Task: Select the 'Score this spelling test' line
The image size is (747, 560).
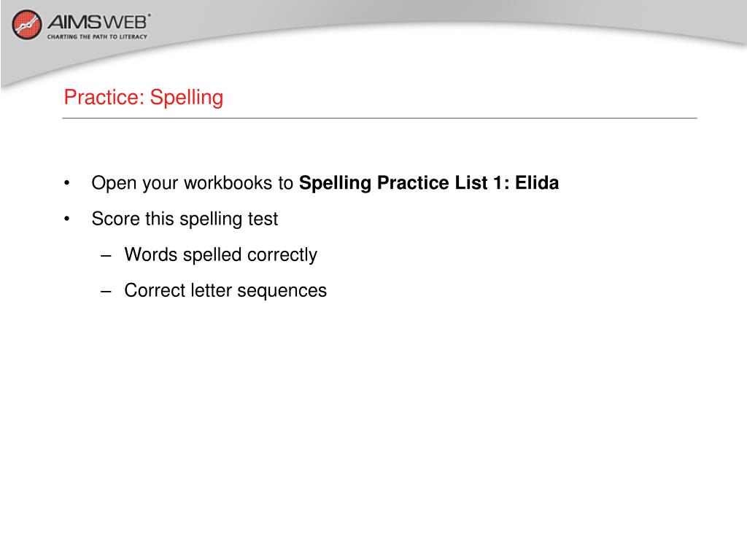Action: coord(185,219)
